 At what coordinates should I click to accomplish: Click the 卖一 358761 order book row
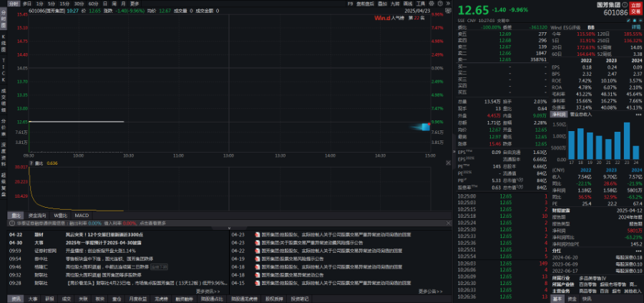[502, 59]
